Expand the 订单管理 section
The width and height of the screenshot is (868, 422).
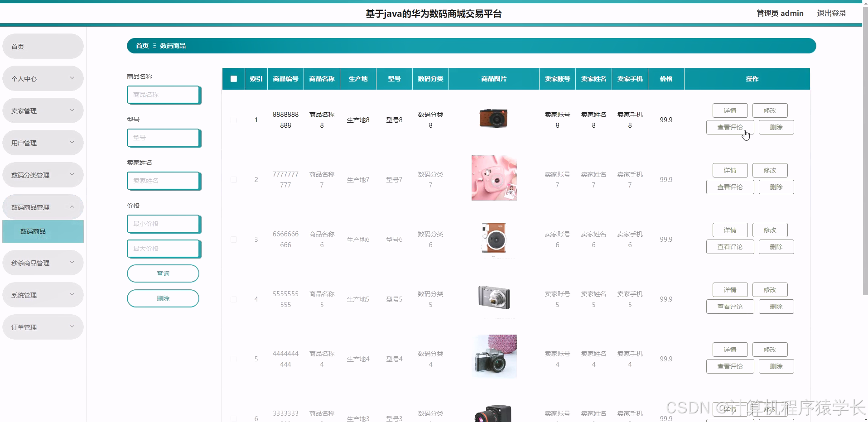43,326
